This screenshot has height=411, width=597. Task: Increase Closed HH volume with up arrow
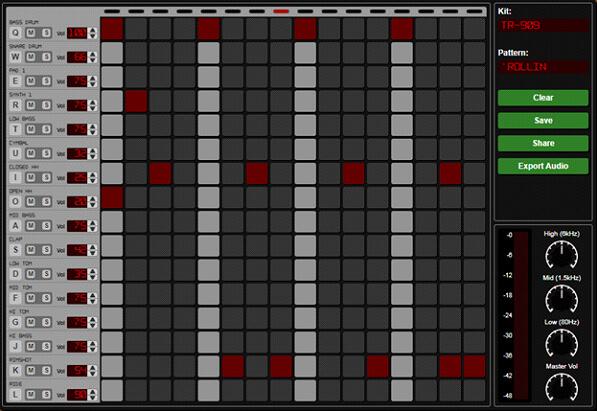(93, 174)
